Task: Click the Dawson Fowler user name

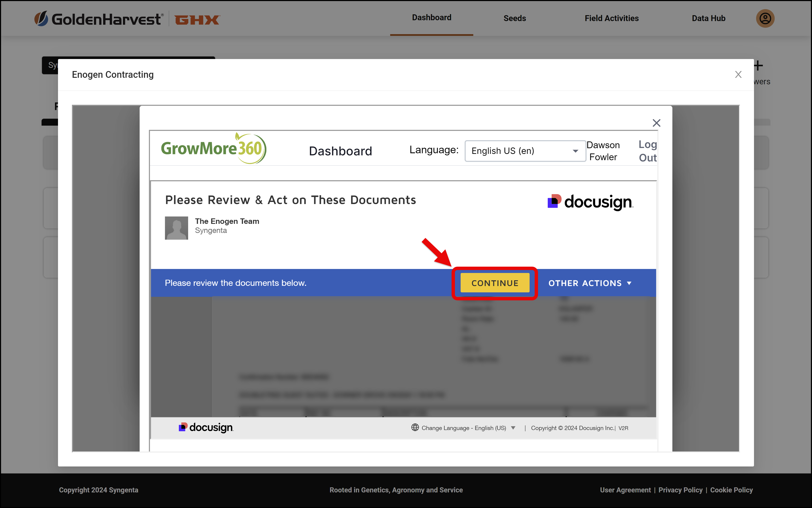Action: 603,151
